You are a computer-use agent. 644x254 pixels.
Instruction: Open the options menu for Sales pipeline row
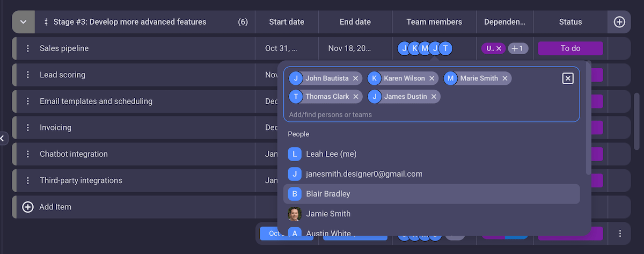[28, 48]
